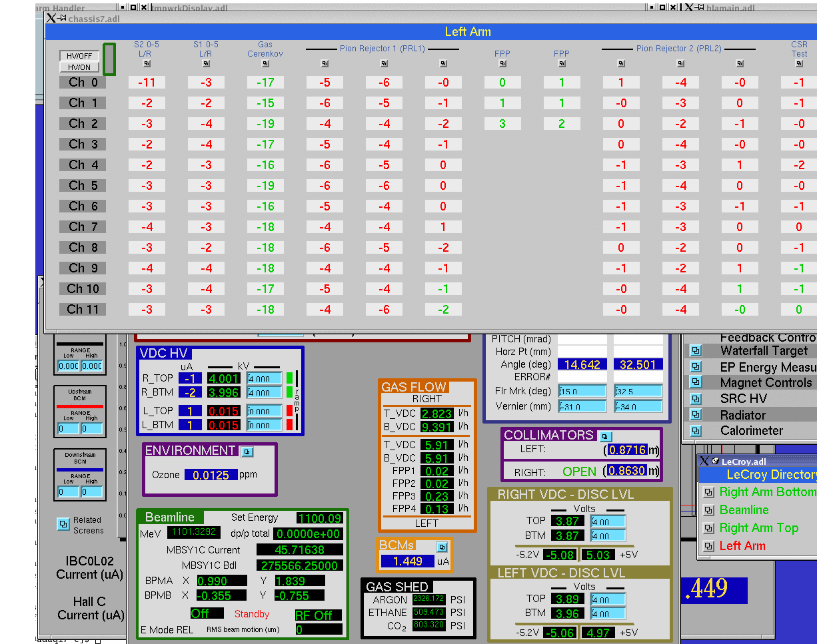This screenshot has height=644, width=817.
Task: Click the Angle value 14.642
Action: pyautogui.click(x=583, y=364)
